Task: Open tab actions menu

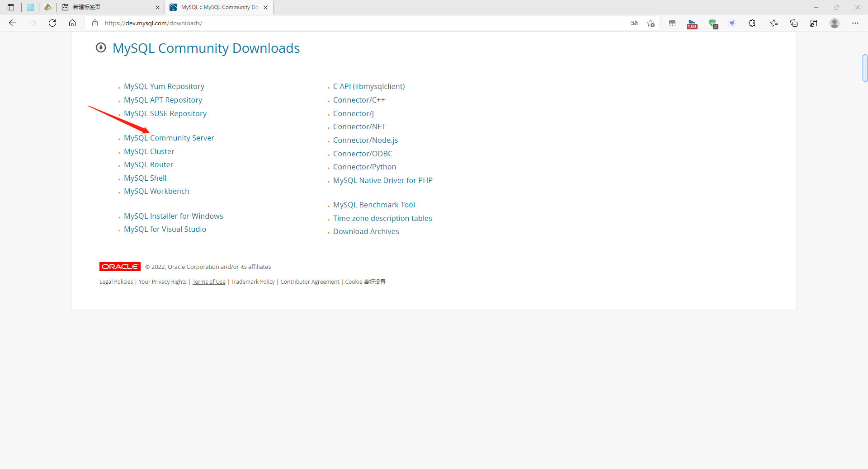Action: click(x=11, y=7)
